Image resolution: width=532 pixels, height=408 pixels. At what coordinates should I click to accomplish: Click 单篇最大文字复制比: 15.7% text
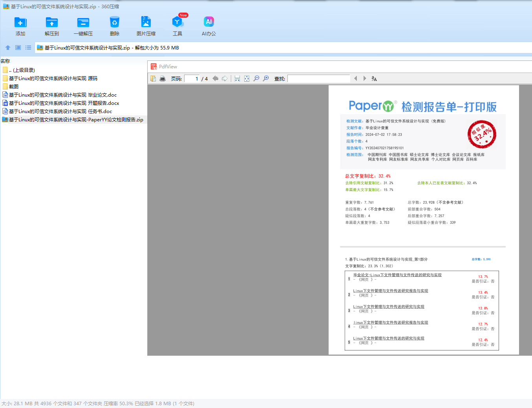coord(369,190)
